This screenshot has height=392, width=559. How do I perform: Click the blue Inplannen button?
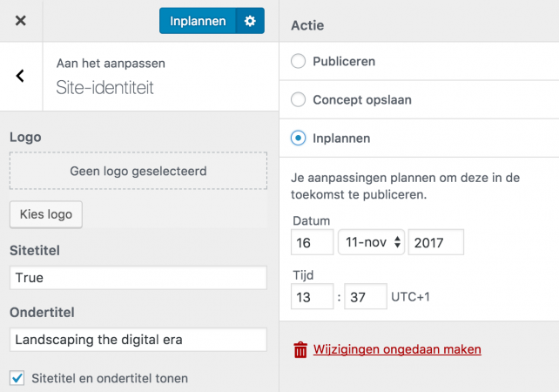pos(198,21)
